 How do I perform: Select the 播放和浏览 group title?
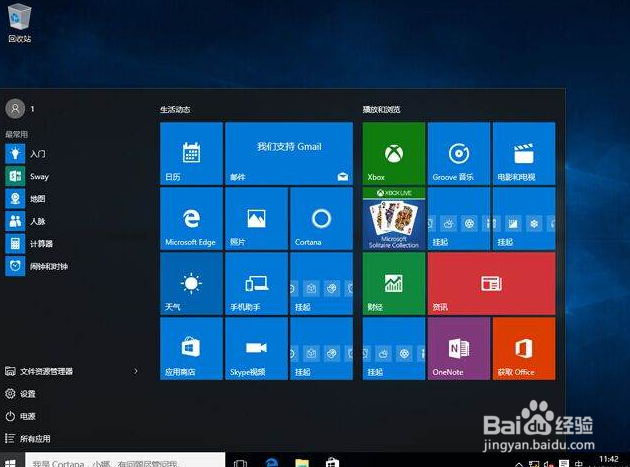click(381, 109)
